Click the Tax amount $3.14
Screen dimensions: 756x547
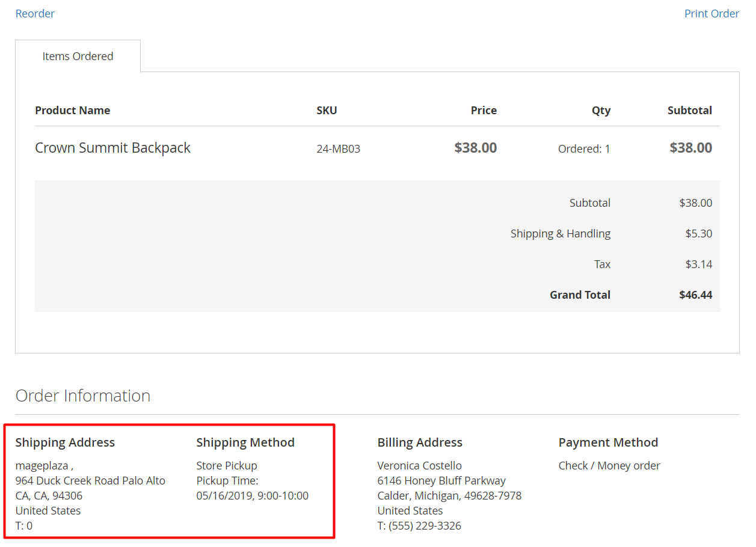[698, 264]
